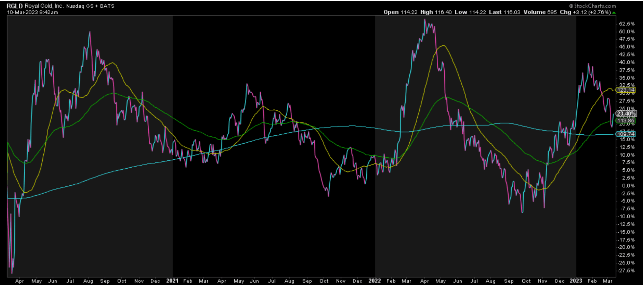Click the High 116.40 readout
The height and width of the screenshot is (286, 644).
pos(436,12)
